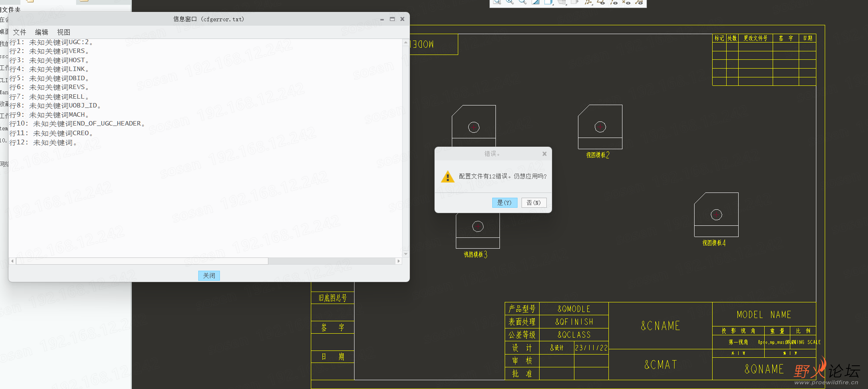Click the 更改文件号 header in the revision table
Screen dimensions: 868x389
(x=755, y=38)
